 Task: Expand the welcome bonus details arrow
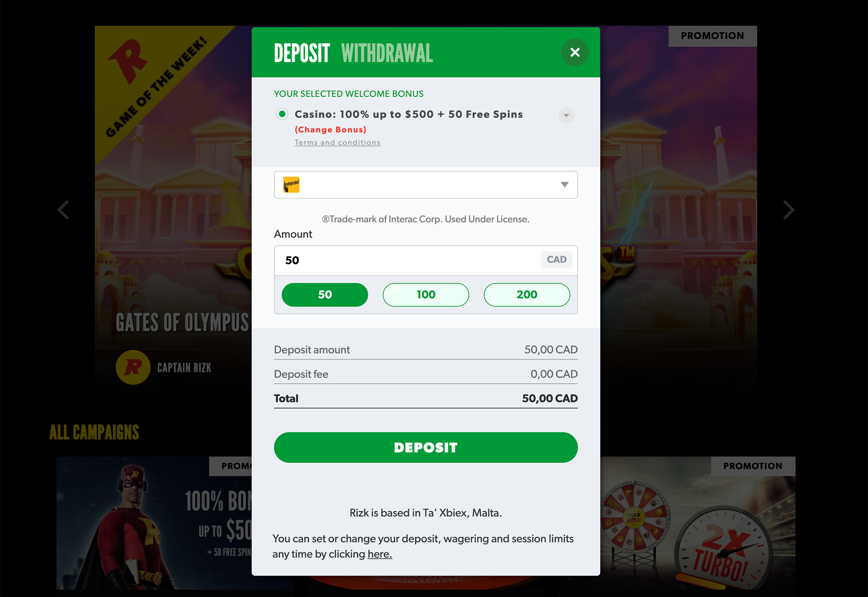tap(566, 115)
